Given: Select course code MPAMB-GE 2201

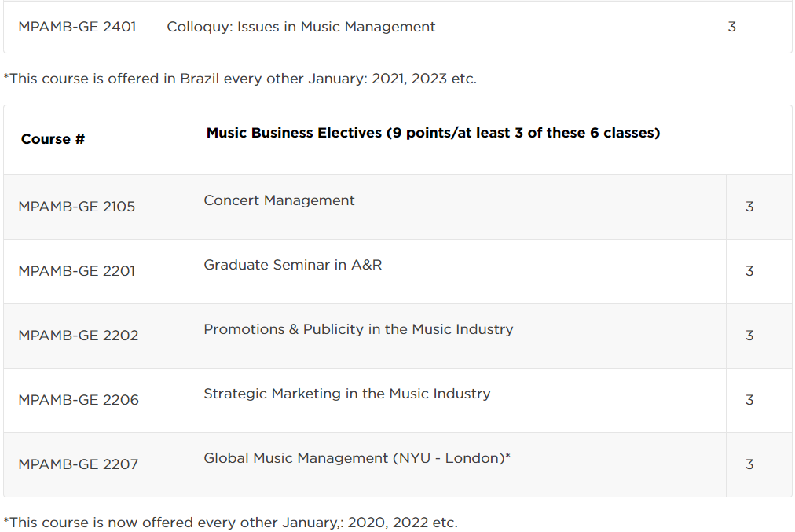Looking at the screenshot, I should coord(76,271).
